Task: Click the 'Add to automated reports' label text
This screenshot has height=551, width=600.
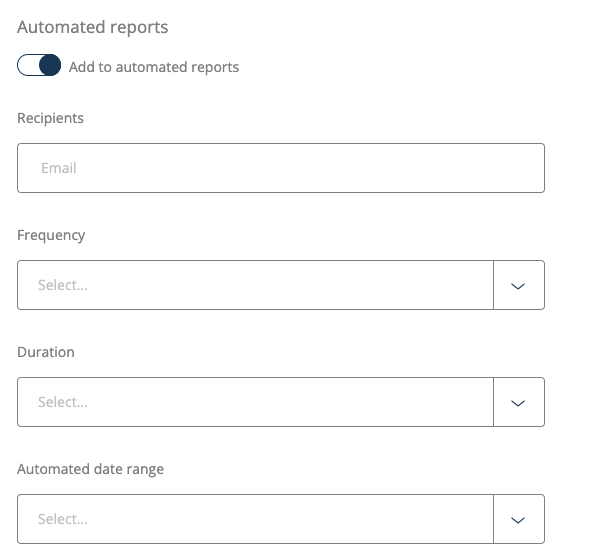Action: (x=154, y=67)
